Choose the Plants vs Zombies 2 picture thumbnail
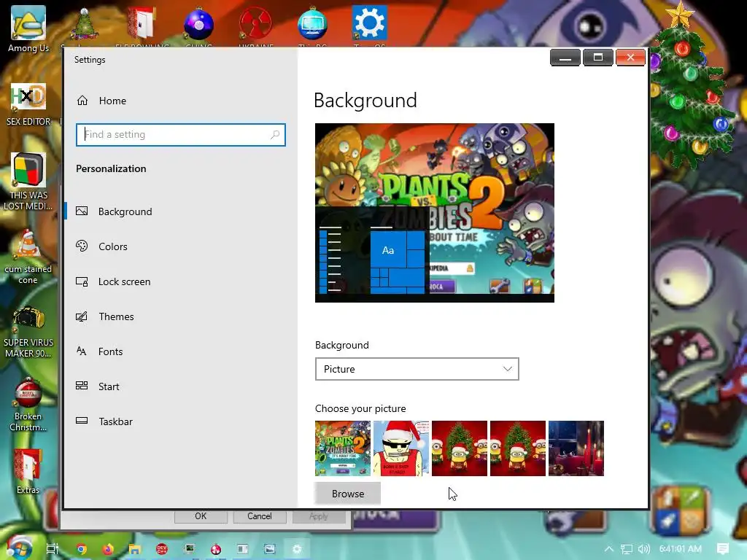The width and height of the screenshot is (747, 560). 343,448
